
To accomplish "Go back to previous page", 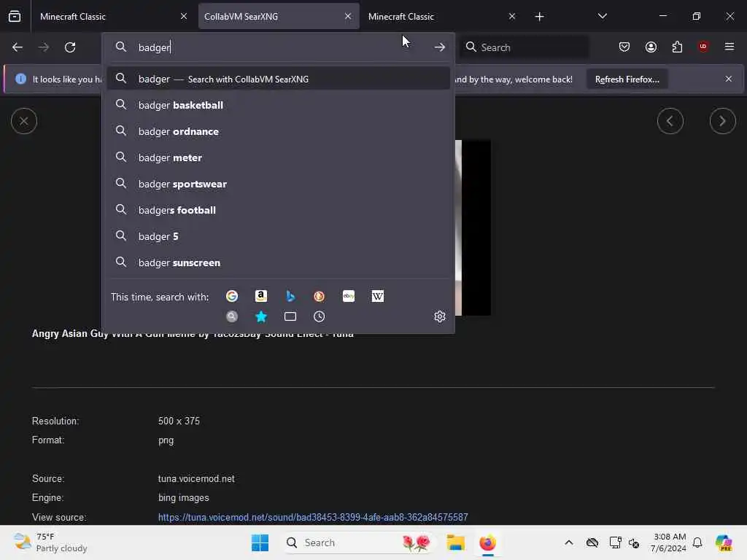I will pos(18,47).
